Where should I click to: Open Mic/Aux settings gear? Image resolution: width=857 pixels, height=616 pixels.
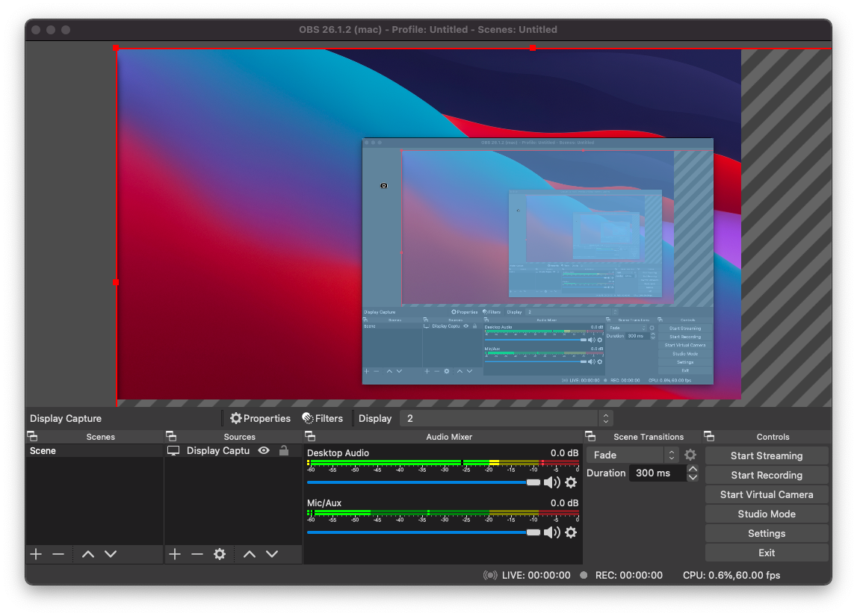tap(571, 532)
